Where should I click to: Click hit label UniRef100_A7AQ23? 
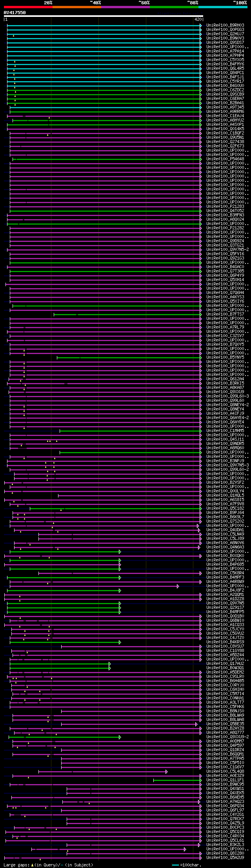(225, 801)
